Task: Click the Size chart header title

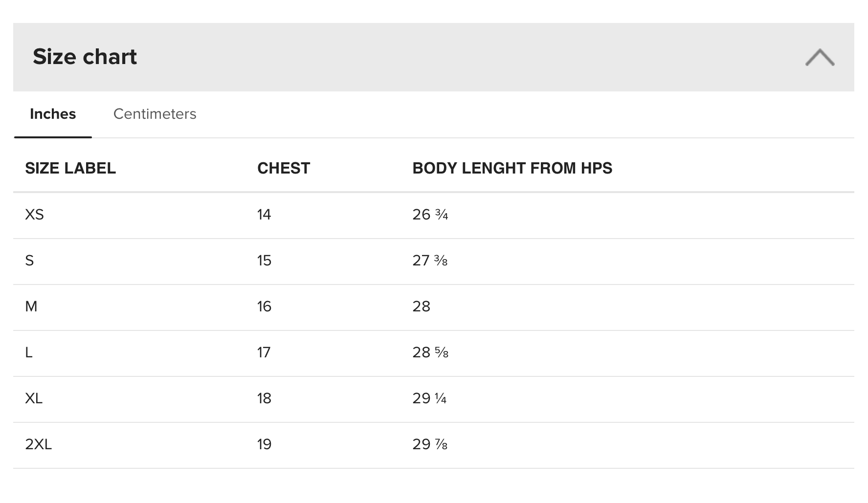Action: pyautogui.click(x=85, y=57)
